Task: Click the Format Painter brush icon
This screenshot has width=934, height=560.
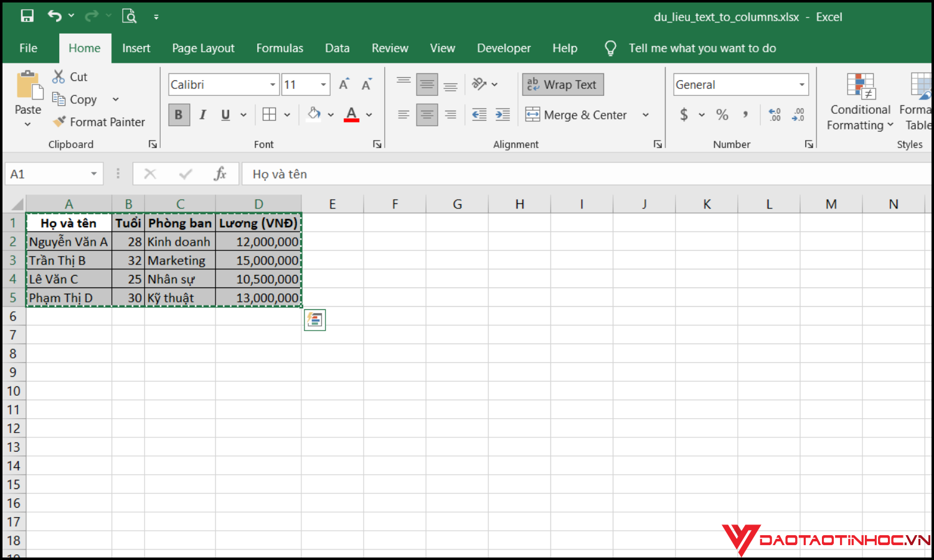Action: (59, 122)
